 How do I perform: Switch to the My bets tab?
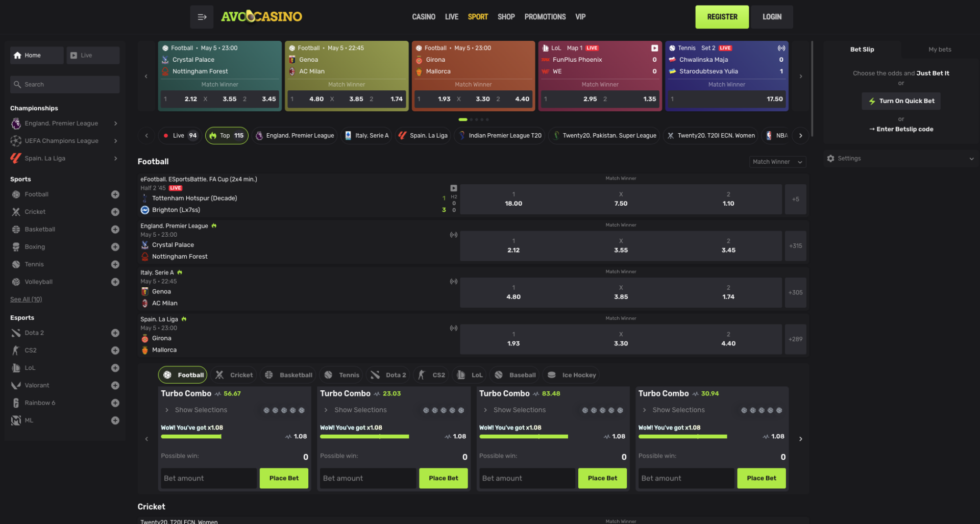pyautogui.click(x=940, y=49)
